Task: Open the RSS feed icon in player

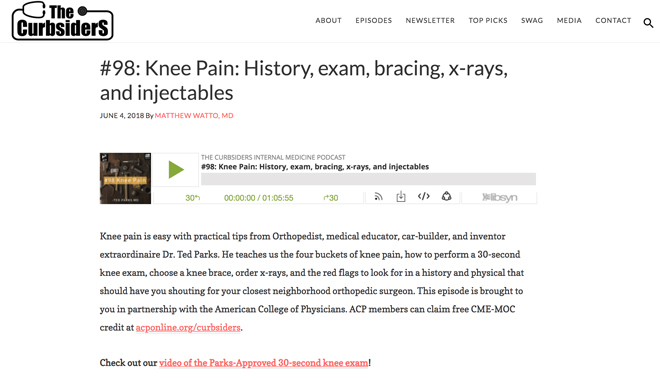Action: coord(378,197)
